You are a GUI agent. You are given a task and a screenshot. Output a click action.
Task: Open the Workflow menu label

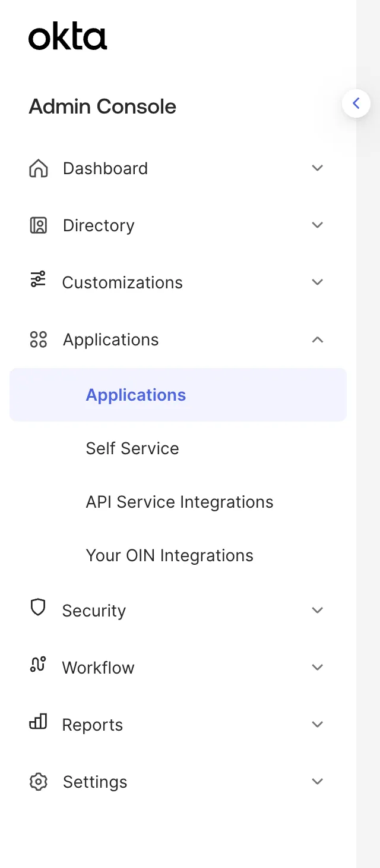(99, 668)
